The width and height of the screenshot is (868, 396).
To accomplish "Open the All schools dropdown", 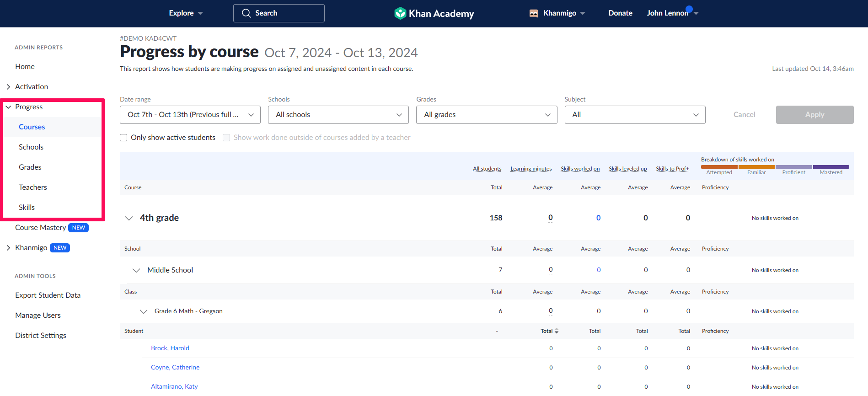I will 338,115.
